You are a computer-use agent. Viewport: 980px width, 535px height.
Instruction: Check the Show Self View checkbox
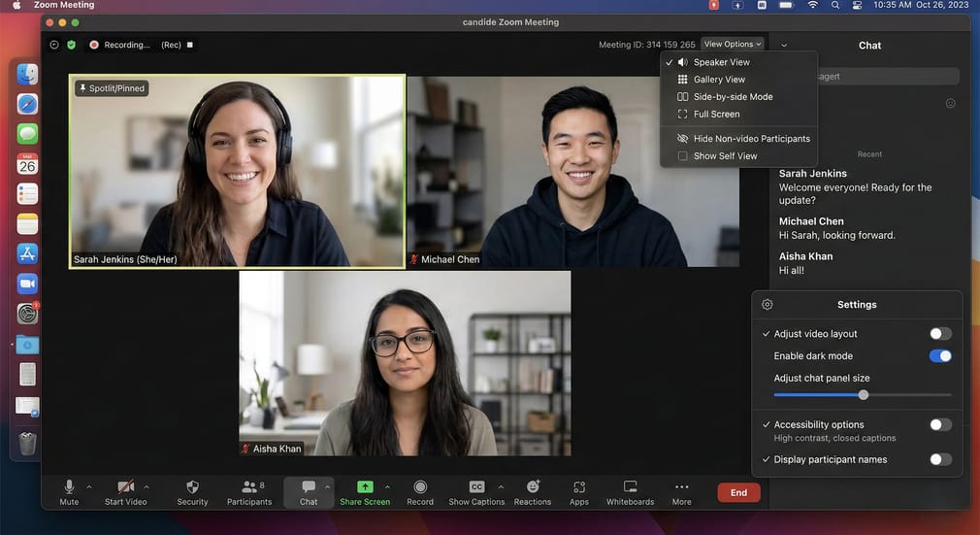click(683, 156)
